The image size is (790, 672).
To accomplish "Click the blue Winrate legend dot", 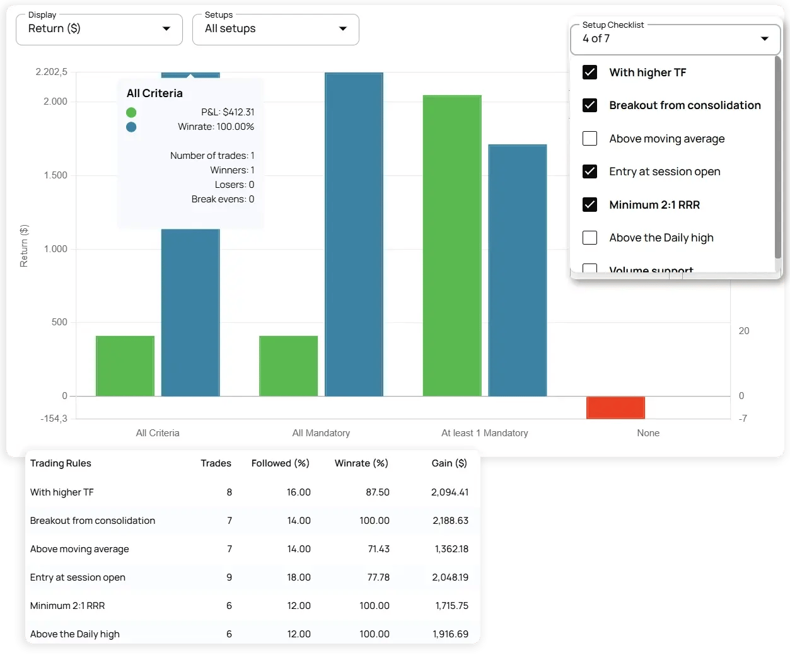I will 131,127.
